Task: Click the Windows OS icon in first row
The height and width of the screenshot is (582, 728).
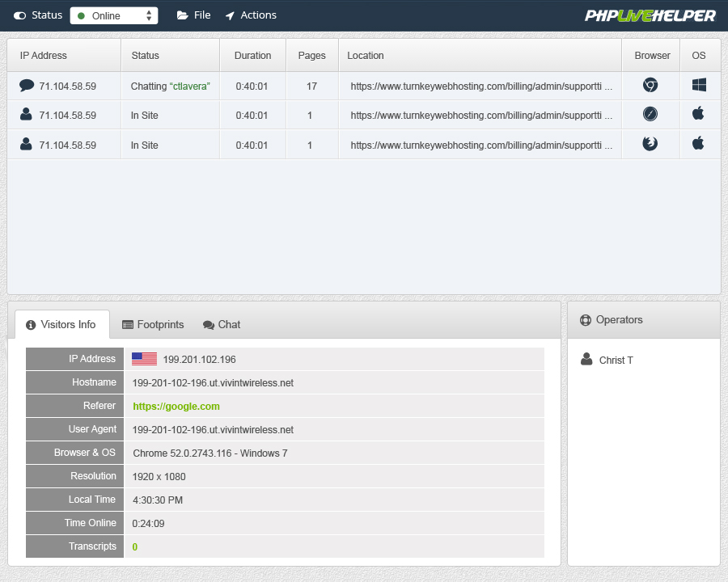Action: tap(699, 85)
